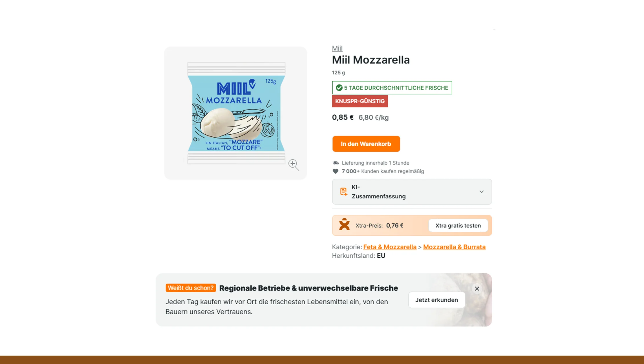Screen dimensions: 644x364
Task: Click the KI-Zusammenfassung document icon
Action: click(344, 191)
